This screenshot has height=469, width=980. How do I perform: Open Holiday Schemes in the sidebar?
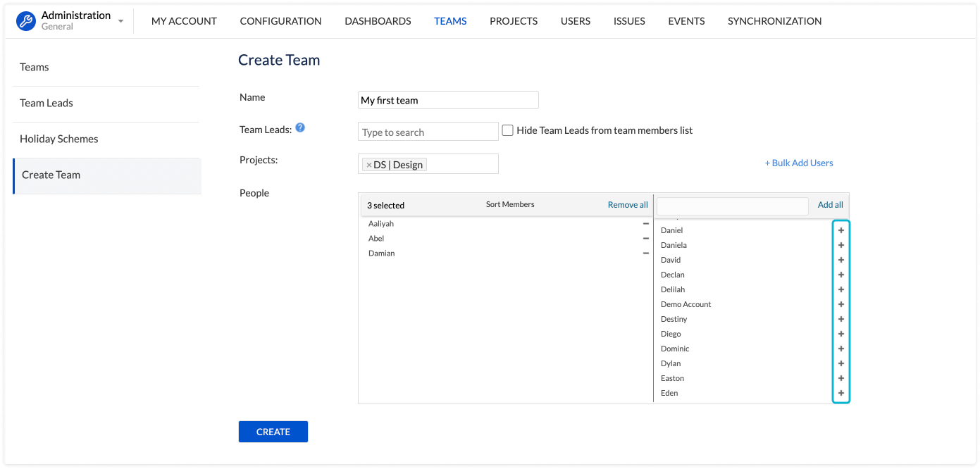tap(59, 139)
